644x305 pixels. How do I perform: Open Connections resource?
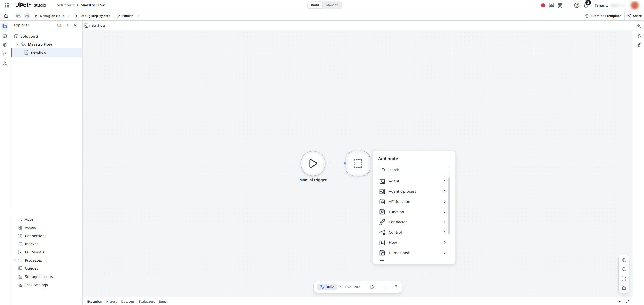point(32,236)
